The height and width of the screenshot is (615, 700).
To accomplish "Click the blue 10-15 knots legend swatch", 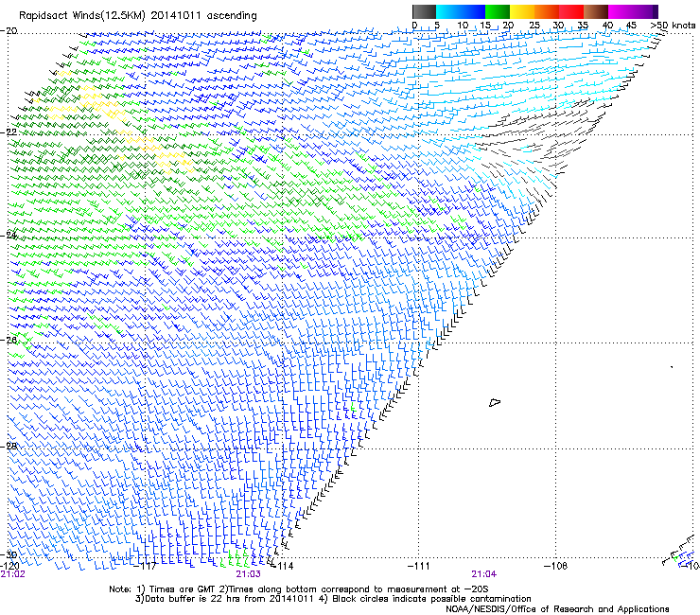I will 473,11.
